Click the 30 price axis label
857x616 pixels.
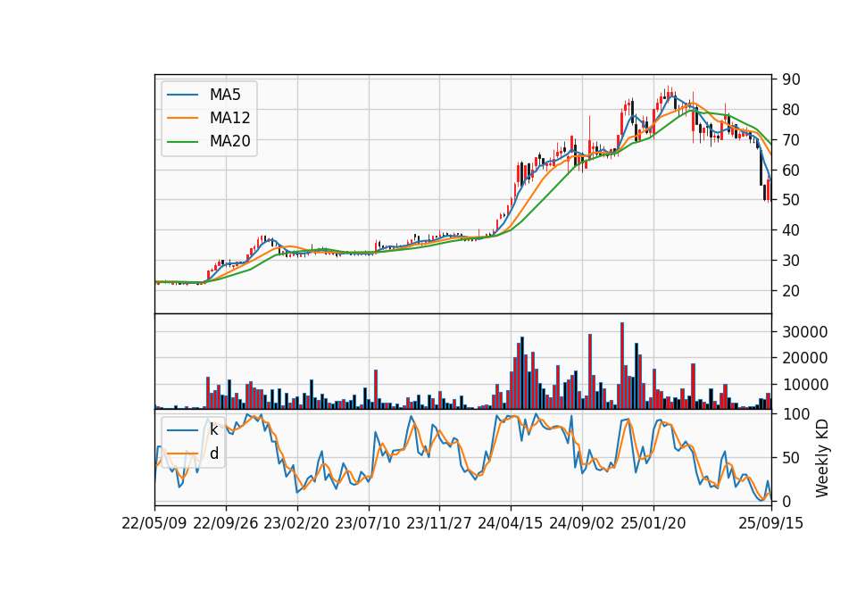point(791,261)
